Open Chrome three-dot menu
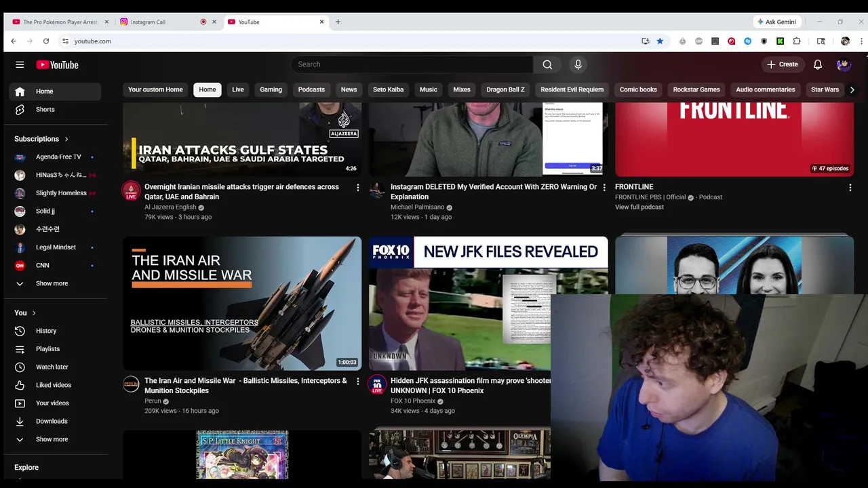The image size is (868, 488). click(861, 41)
